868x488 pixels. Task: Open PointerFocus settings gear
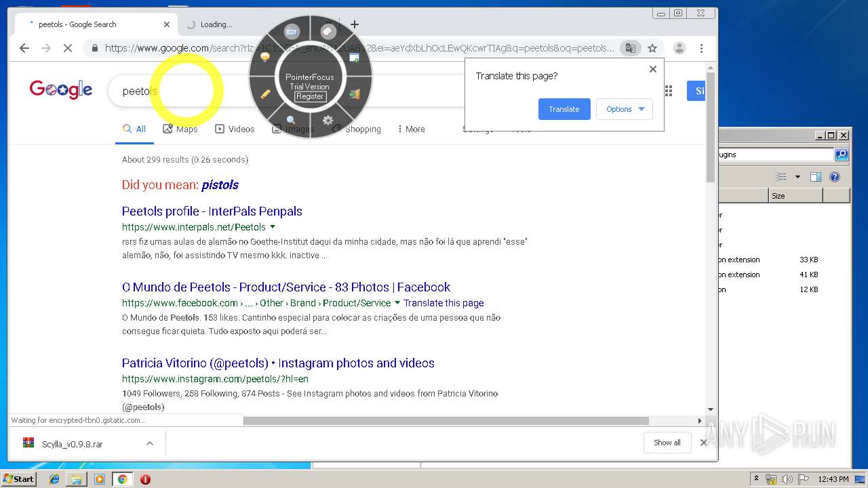point(328,120)
